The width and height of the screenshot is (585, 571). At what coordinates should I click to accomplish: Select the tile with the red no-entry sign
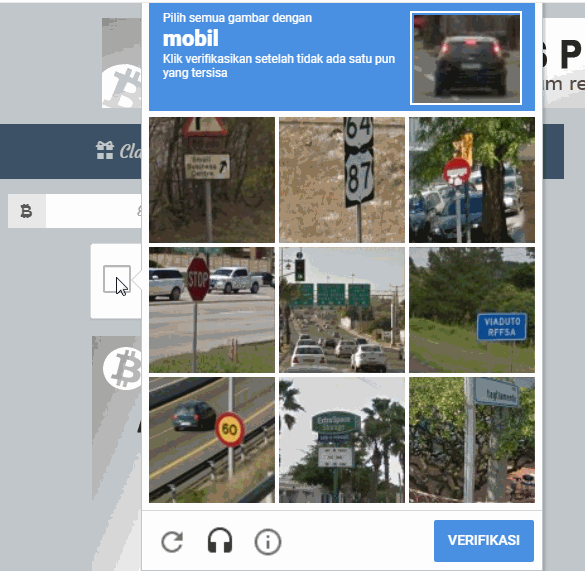[472, 180]
